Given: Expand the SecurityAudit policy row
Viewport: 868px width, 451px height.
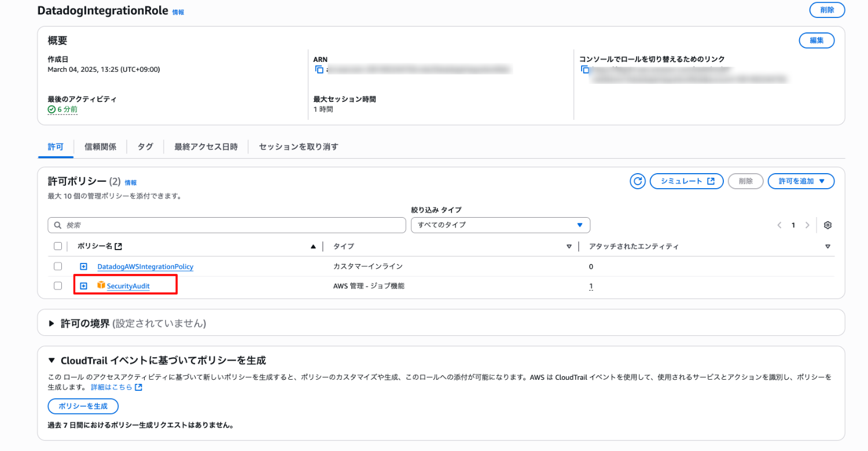Looking at the screenshot, I should click(83, 286).
